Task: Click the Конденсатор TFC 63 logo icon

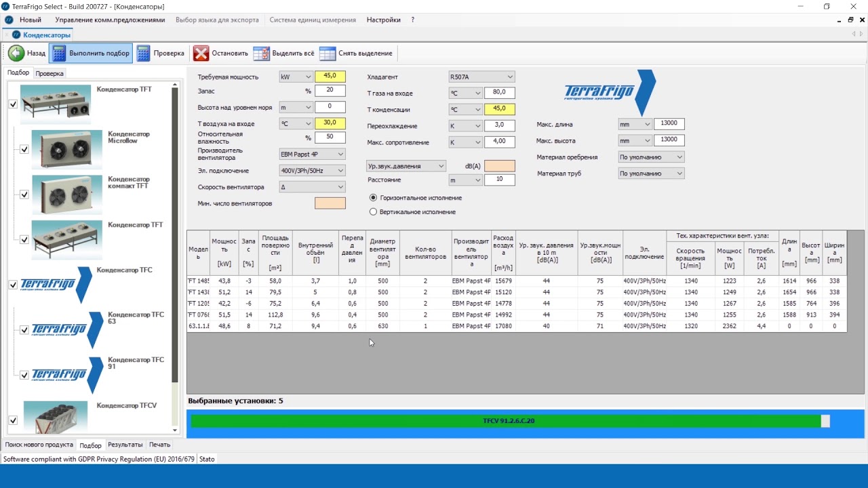Action: tap(66, 330)
